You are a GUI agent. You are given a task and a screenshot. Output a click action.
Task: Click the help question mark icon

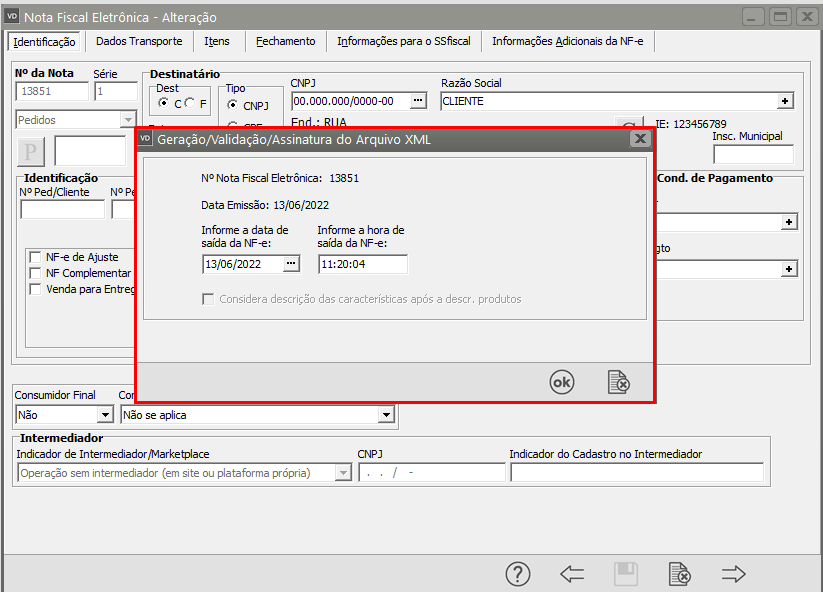[x=517, y=574]
